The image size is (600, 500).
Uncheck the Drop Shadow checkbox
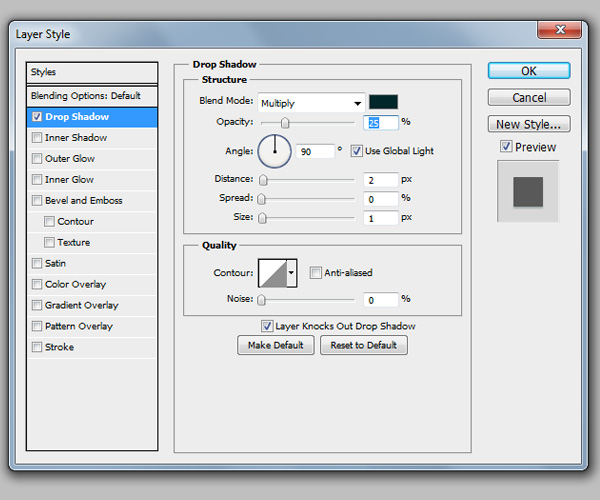click(37, 117)
